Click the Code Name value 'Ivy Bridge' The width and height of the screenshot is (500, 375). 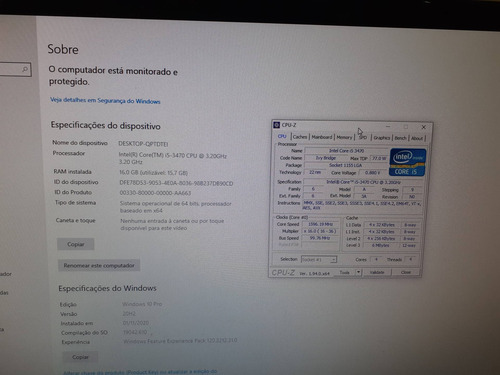click(x=326, y=158)
